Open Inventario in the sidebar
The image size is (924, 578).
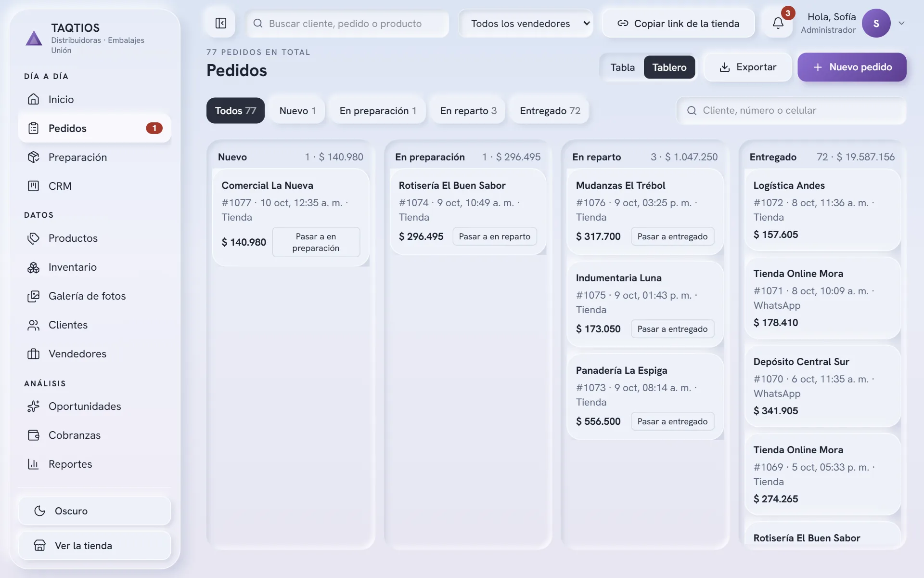tap(95, 267)
